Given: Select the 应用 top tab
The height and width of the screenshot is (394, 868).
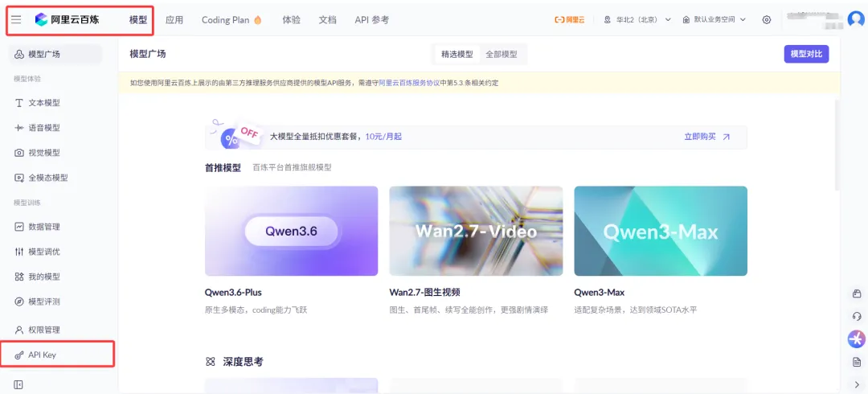Looking at the screenshot, I should coord(174,19).
